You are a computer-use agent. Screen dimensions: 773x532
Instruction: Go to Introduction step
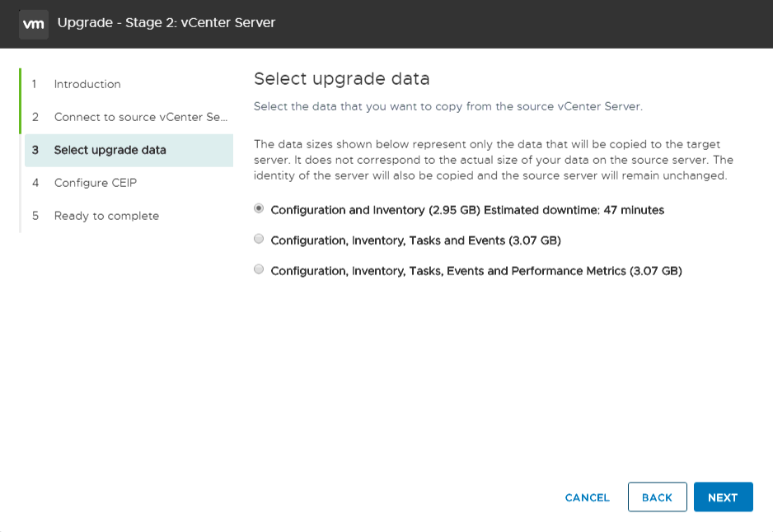click(87, 84)
